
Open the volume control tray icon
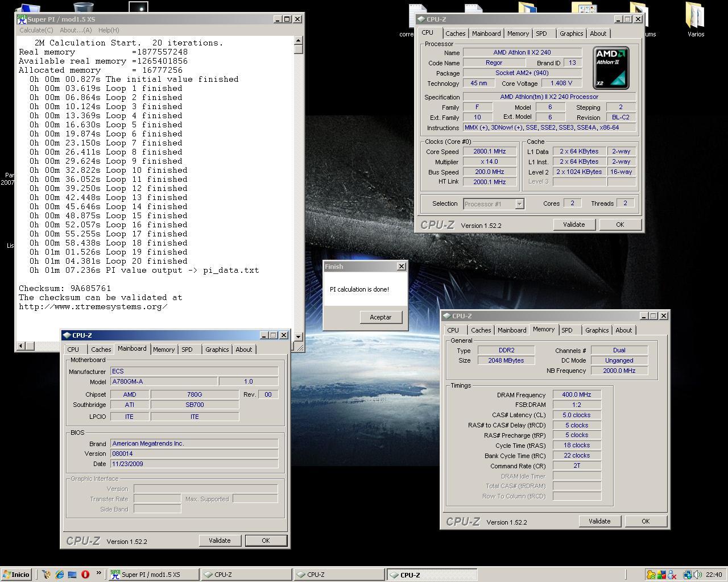coord(697,575)
